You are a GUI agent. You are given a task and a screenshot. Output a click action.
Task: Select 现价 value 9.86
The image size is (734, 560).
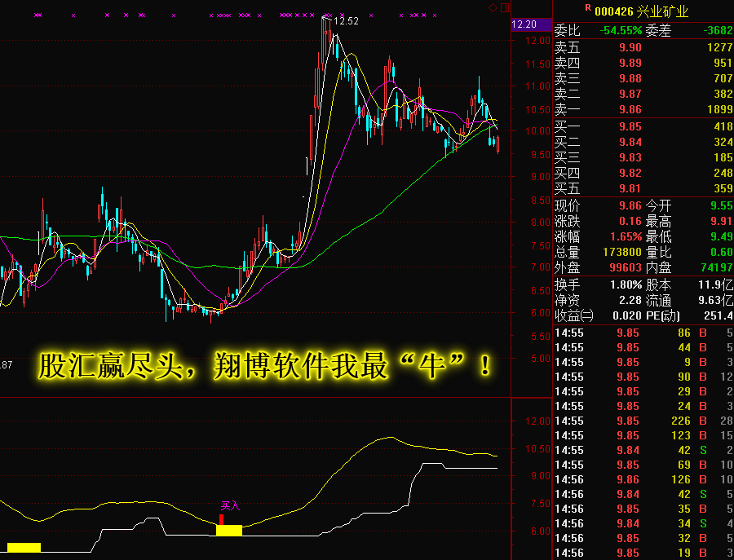point(630,205)
